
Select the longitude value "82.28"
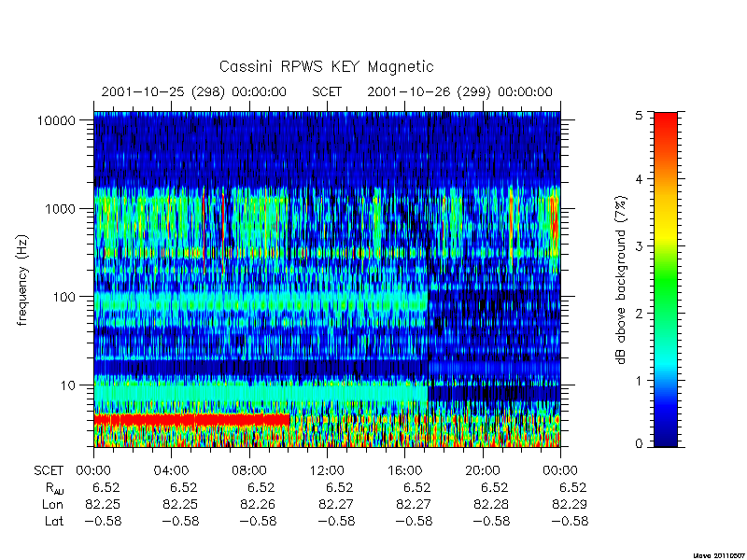pos(491,504)
